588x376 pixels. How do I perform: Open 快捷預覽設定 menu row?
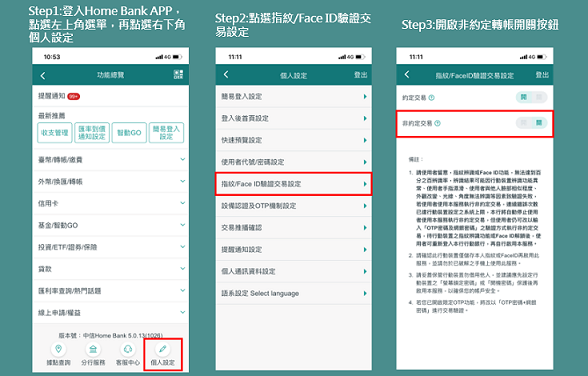(x=294, y=140)
